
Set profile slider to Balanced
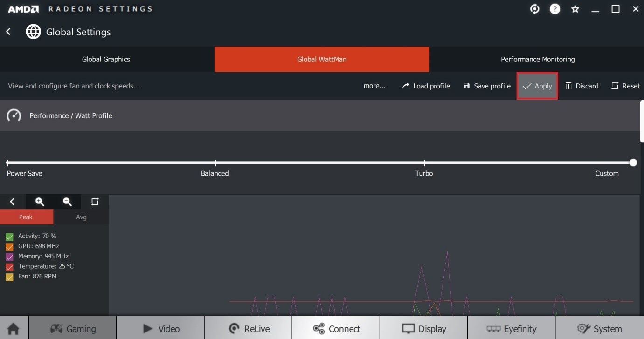point(215,163)
